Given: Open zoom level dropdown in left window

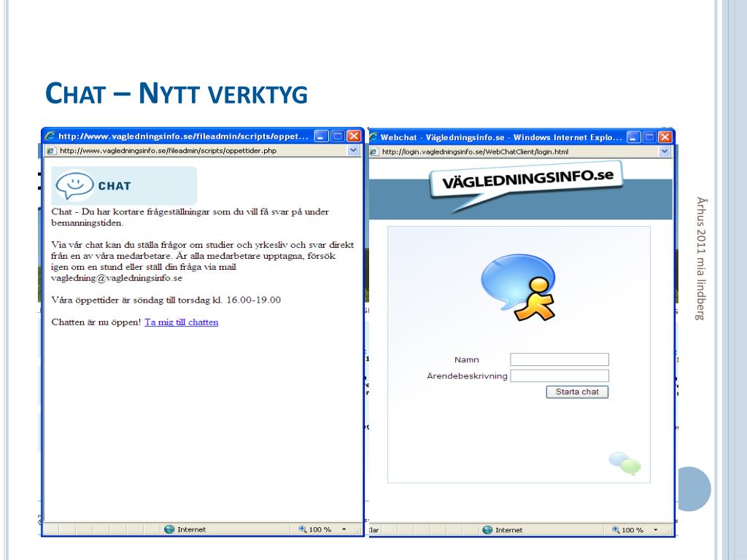Looking at the screenshot, I should pyautogui.click(x=344, y=529).
